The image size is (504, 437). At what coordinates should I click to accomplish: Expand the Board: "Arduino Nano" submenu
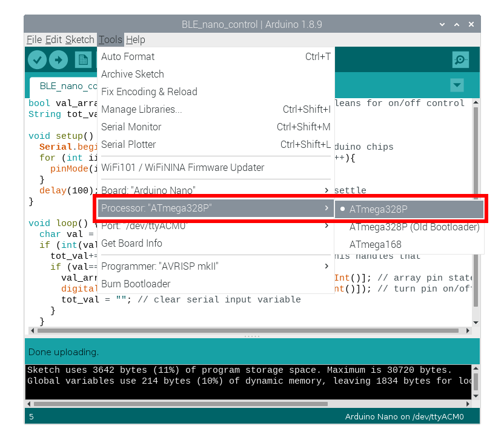(x=216, y=190)
